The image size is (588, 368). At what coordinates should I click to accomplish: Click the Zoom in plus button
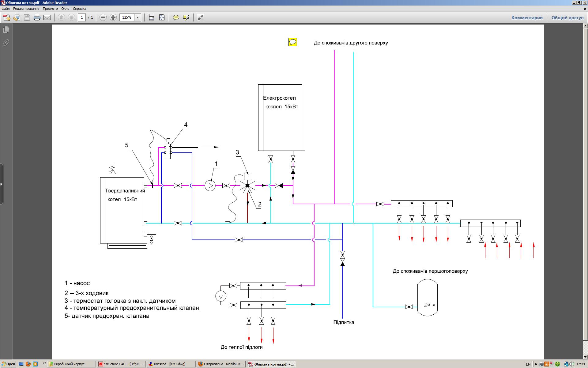pos(113,17)
